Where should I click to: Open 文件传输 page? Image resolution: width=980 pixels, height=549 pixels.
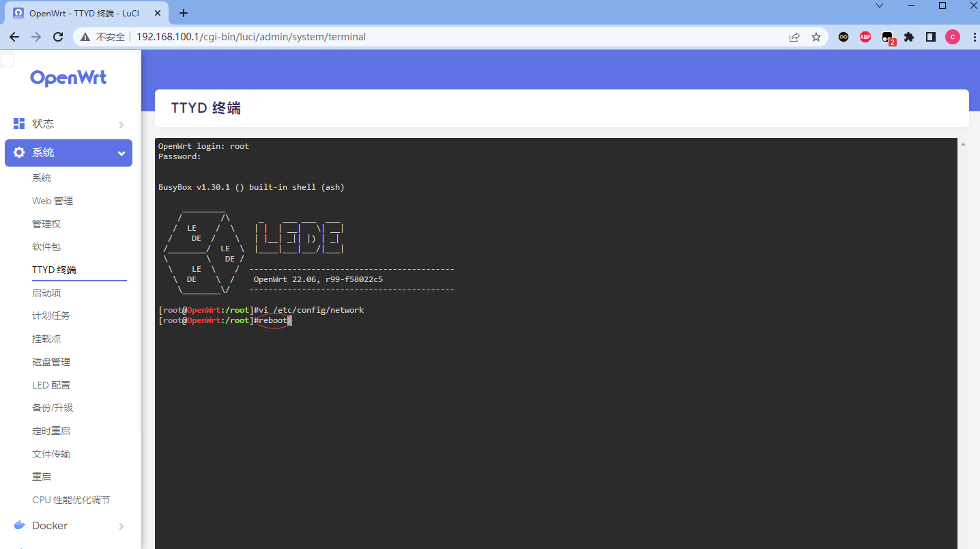point(51,454)
